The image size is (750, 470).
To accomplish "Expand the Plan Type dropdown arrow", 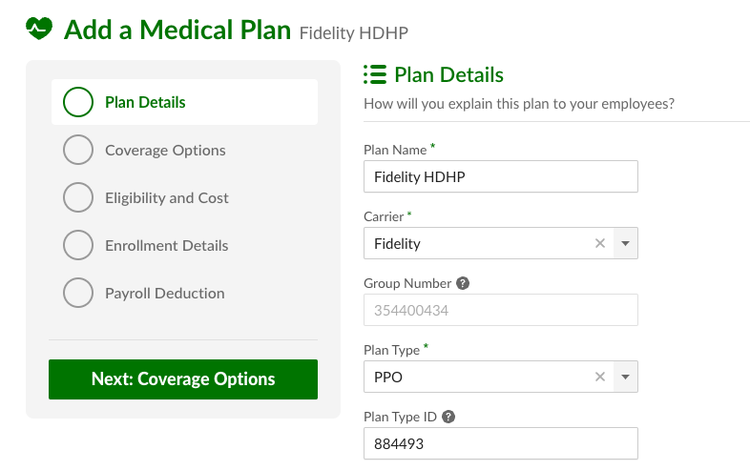I will point(625,377).
